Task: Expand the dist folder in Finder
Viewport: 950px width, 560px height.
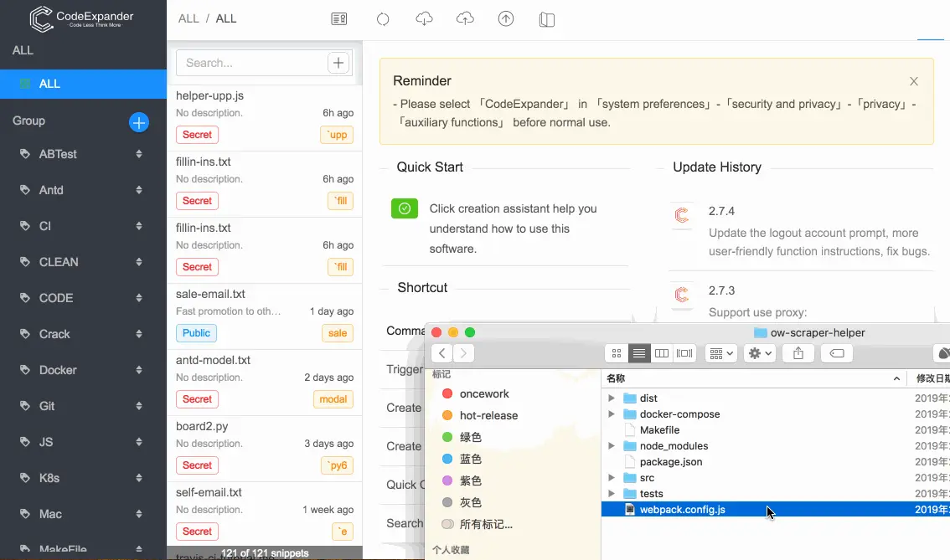Action: [612, 398]
